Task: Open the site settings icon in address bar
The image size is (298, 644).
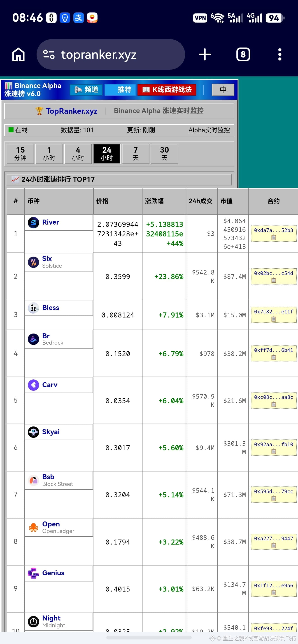Action: [x=49, y=54]
